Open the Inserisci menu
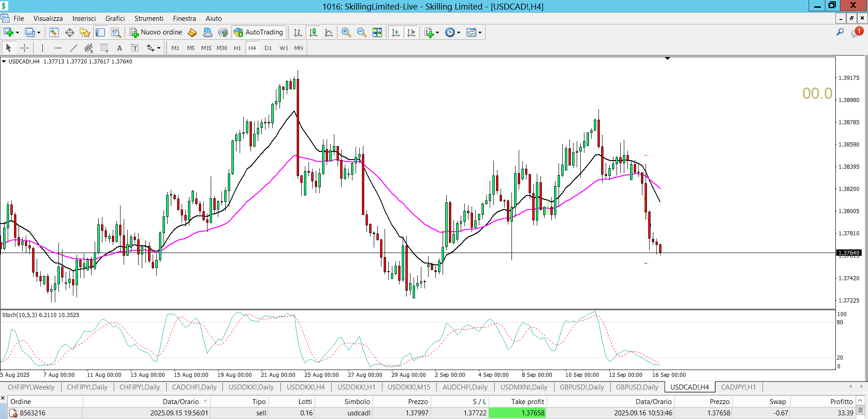The image size is (868, 419). point(84,19)
